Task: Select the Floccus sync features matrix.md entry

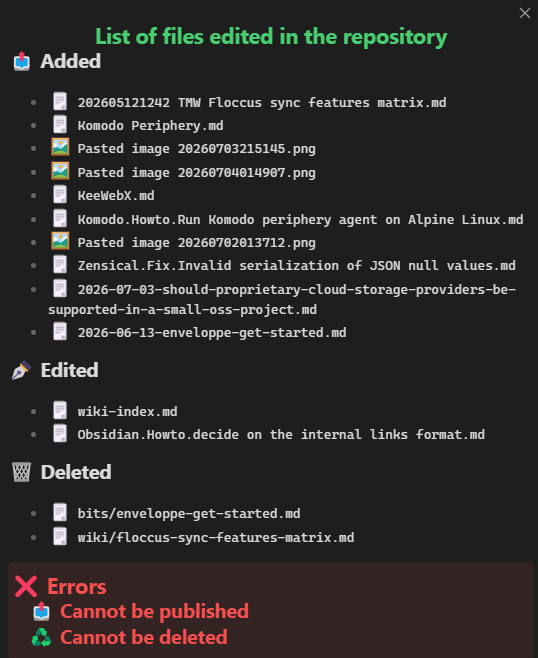Action: pyautogui.click(x=262, y=102)
